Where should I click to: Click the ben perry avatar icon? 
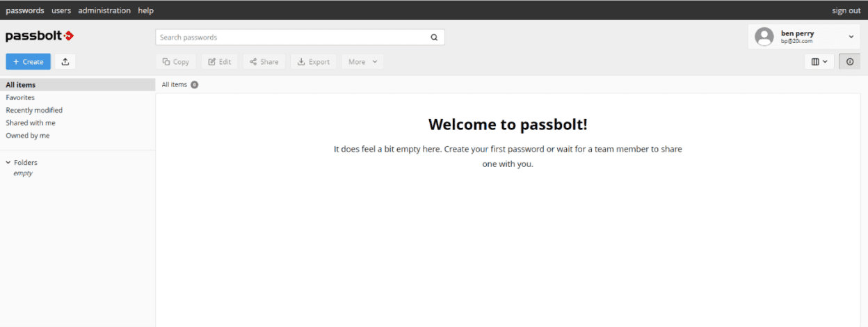764,37
